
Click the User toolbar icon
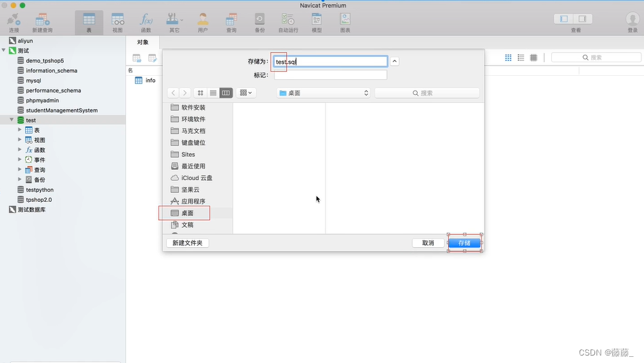203,22
